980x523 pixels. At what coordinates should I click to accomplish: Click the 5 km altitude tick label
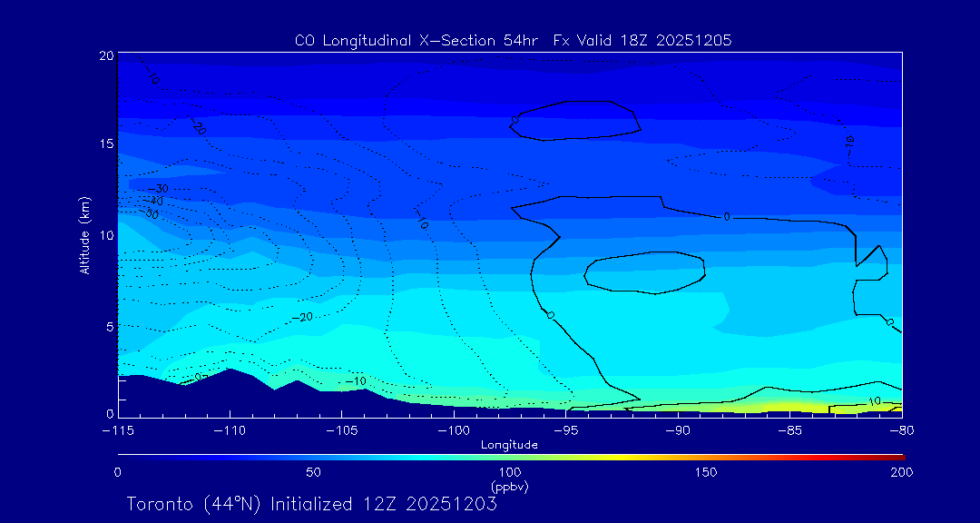(x=109, y=326)
